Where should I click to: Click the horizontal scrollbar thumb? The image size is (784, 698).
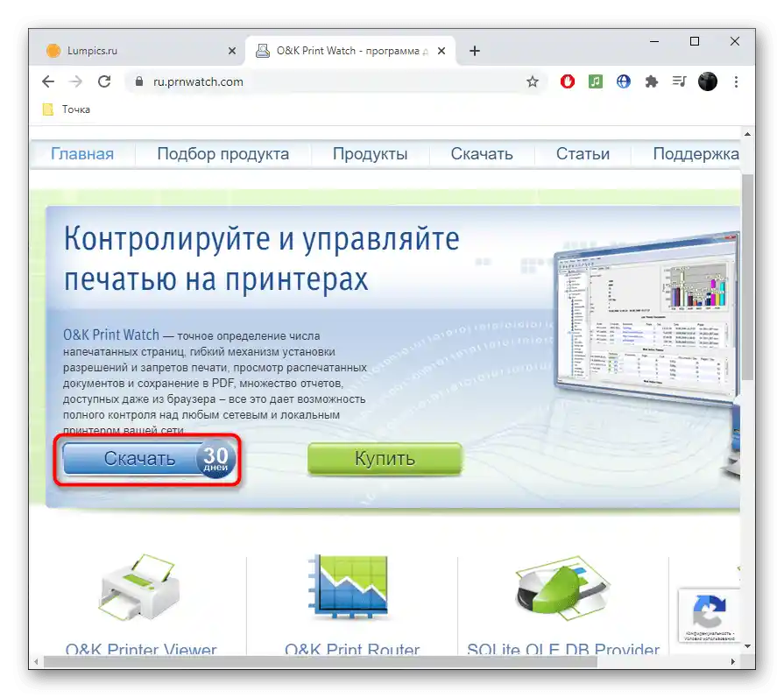(320, 662)
